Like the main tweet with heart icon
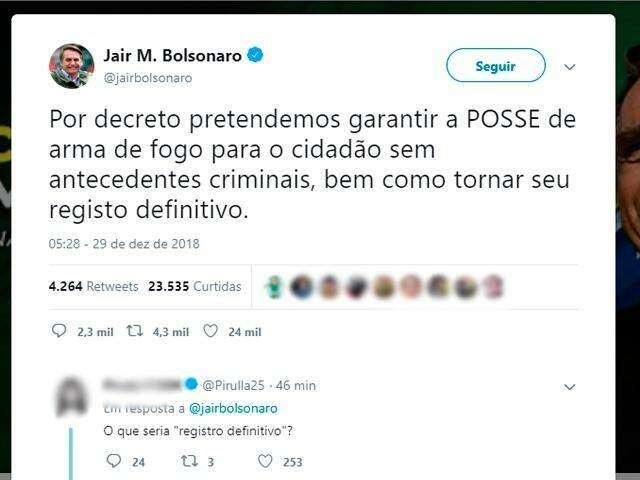Image resolution: width=640 pixels, height=480 pixels. point(211,331)
